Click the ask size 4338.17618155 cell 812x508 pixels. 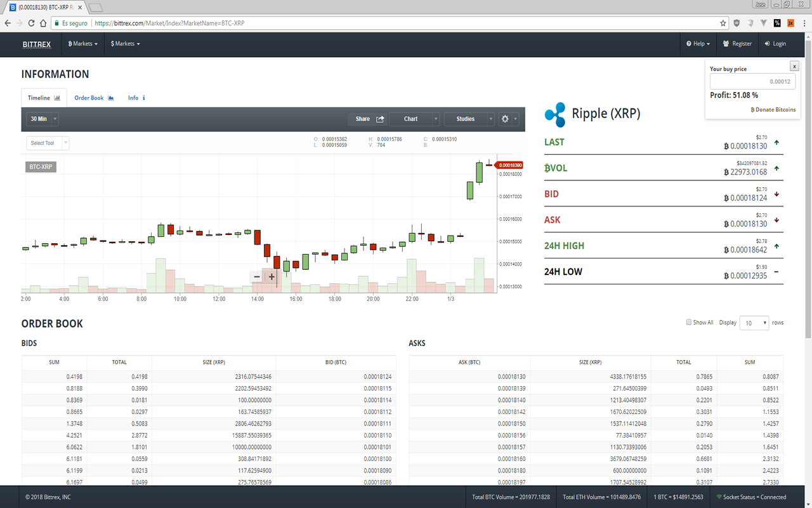[x=628, y=377]
